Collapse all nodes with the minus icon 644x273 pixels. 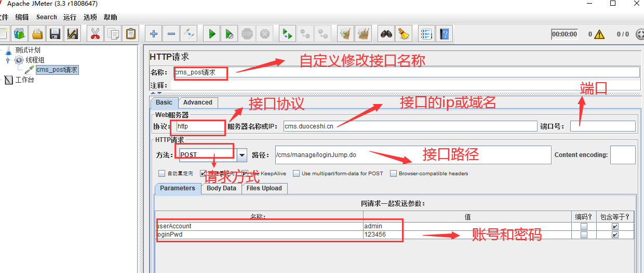point(171,34)
